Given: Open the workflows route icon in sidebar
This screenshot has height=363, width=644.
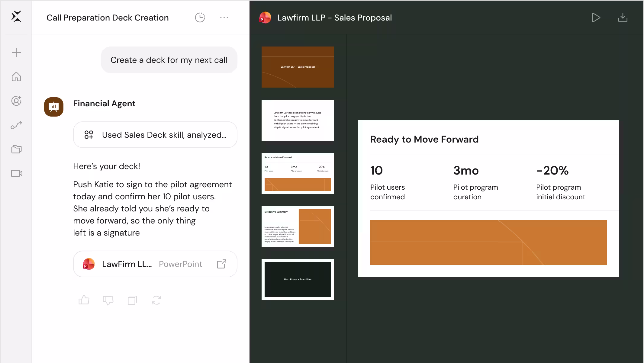Looking at the screenshot, I should point(16,125).
